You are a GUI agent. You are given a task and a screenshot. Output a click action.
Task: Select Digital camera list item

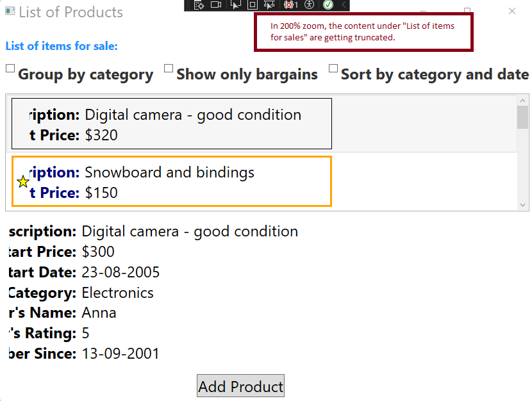click(262, 124)
